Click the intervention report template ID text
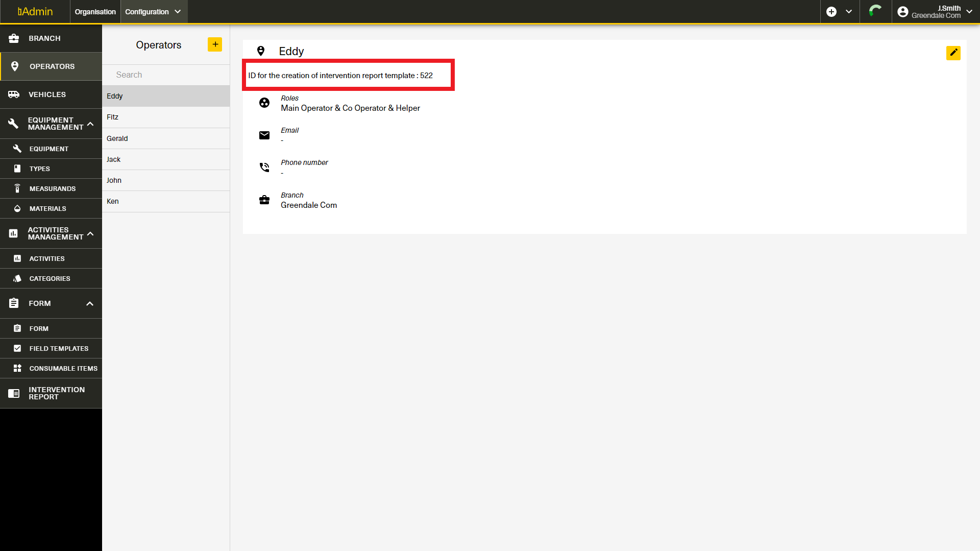 point(340,76)
